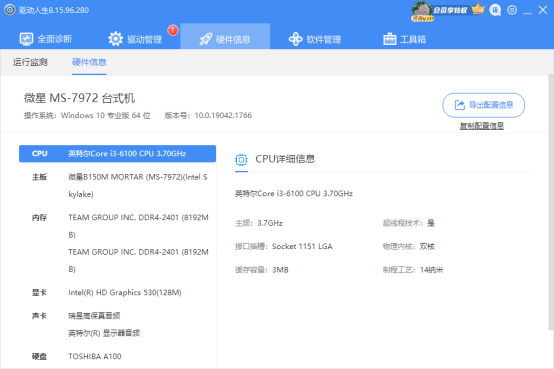The image size is (554, 369).
Task: Click the user avatar picture
Action: click(422, 11)
